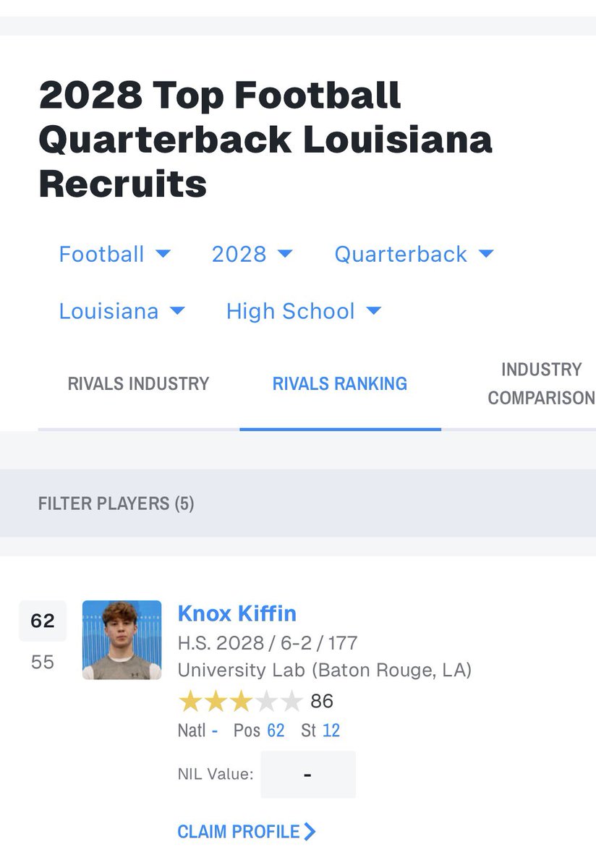The height and width of the screenshot is (868, 596).
Task: Click the caret arrow next to Quarterback
Action: [x=486, y=254]
